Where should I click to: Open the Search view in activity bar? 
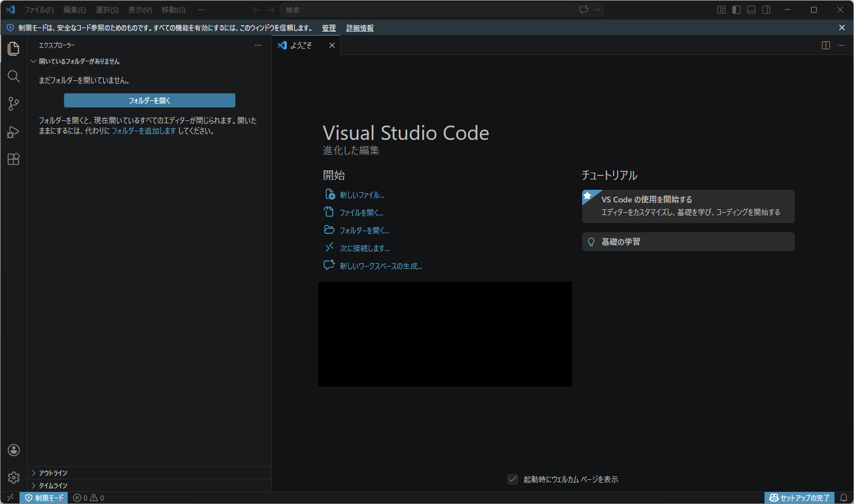(x=14, y=76)
